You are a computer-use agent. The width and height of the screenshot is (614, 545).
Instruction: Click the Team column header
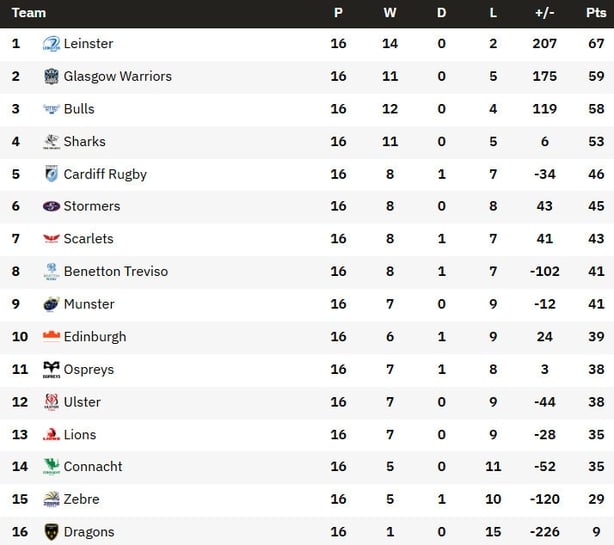[x=29, y=13]
